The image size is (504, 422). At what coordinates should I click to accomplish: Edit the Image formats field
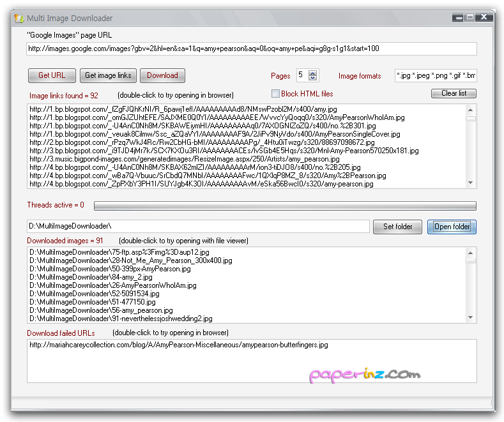pos(436,76)
